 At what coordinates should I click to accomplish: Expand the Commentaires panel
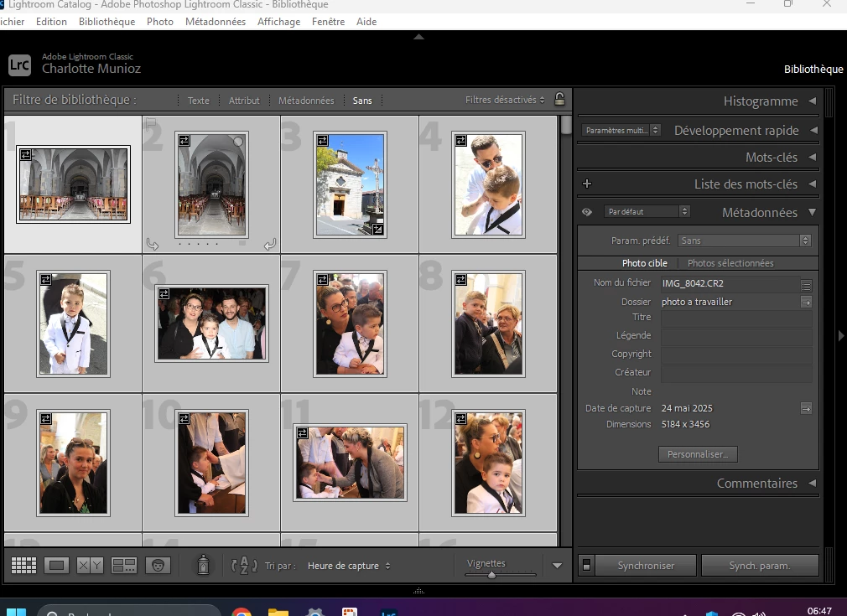[812, 484]
